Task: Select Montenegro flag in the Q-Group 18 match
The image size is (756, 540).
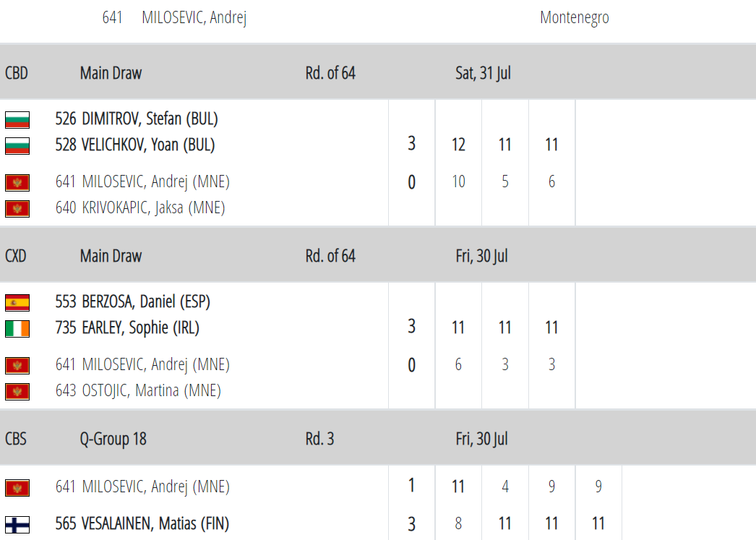Action: coord(17,487)
